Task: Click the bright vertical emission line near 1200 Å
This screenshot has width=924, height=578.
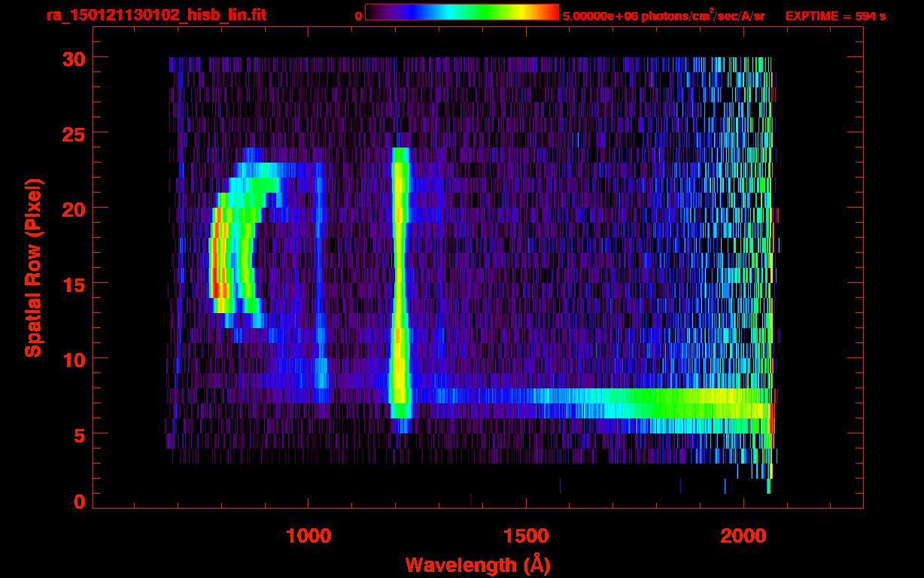Action: tap(400, 286)
